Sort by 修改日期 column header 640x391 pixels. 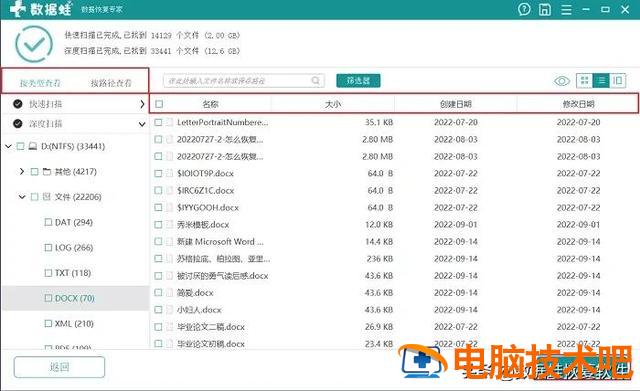coord(578,104)
